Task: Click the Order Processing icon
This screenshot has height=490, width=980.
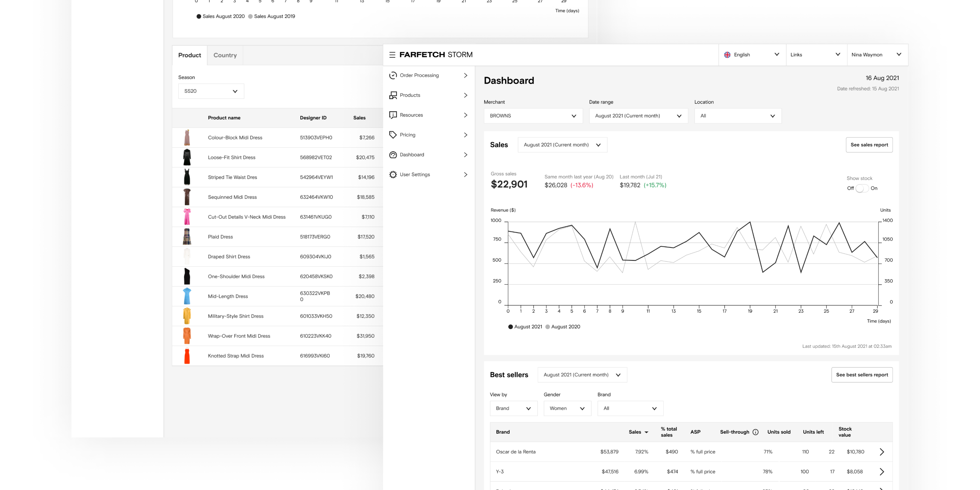Action: [x=393, y=75]
